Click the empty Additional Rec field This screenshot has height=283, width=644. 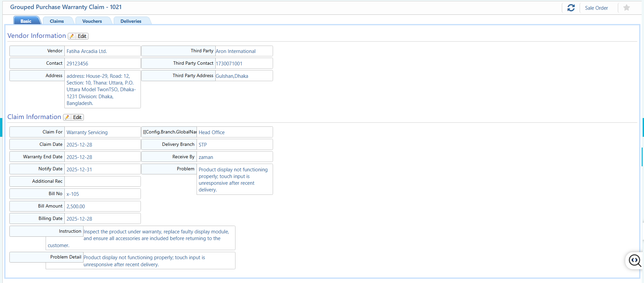[x=102, y=181]
